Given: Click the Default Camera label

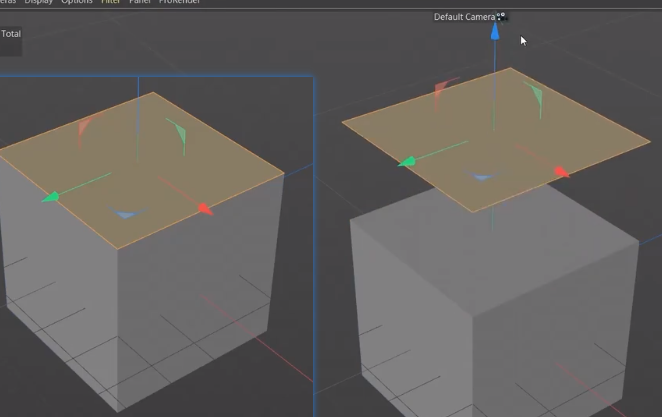Looking at the screenshot, I should click(464, 17).
